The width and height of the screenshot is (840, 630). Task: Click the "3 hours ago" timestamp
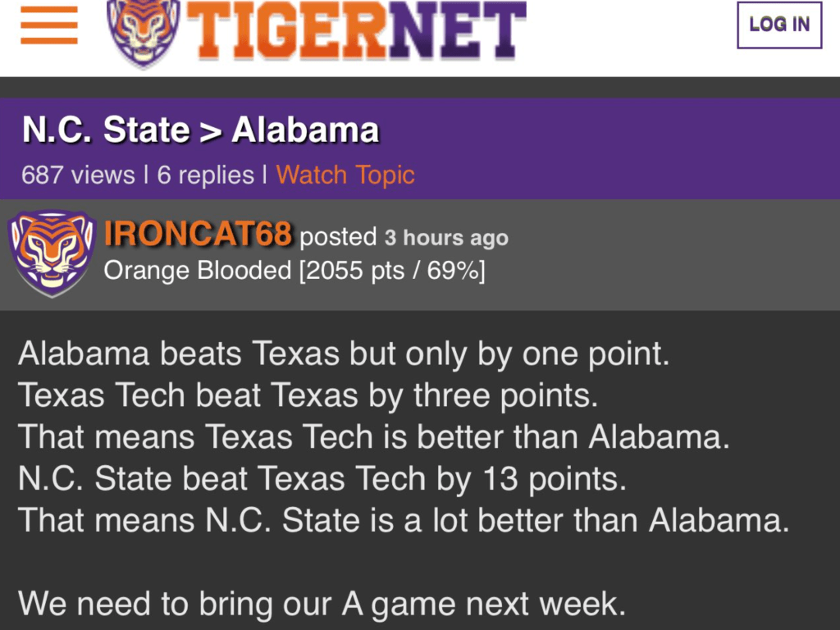click(446, 238)
